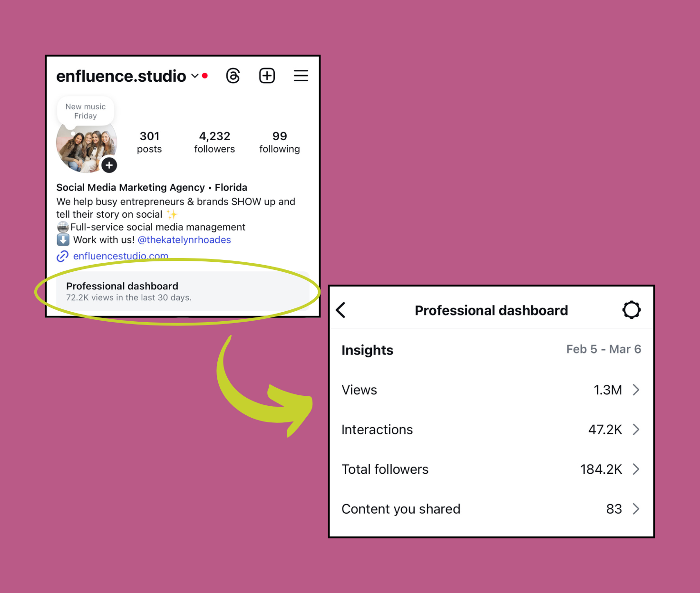Image resolution: width=700 pixels, height=593 pixels.
Task: Expand the Interactions row chevron
Action: [x=636, y=430]
